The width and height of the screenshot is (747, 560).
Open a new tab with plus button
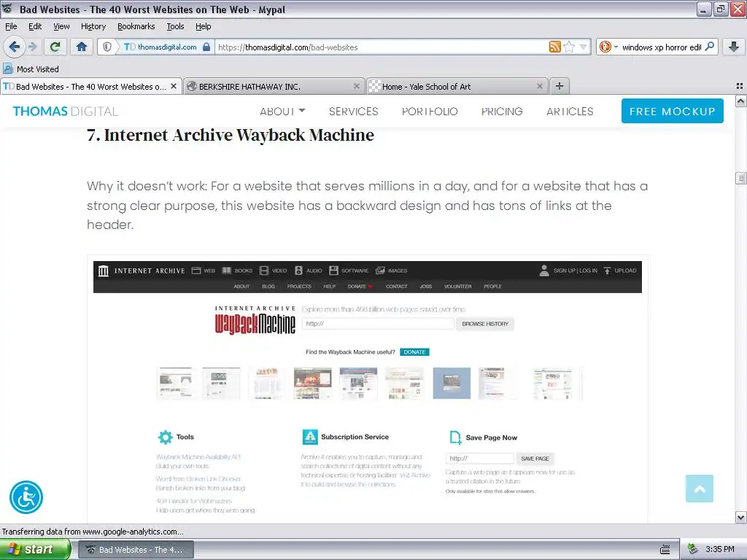point(560,86)
